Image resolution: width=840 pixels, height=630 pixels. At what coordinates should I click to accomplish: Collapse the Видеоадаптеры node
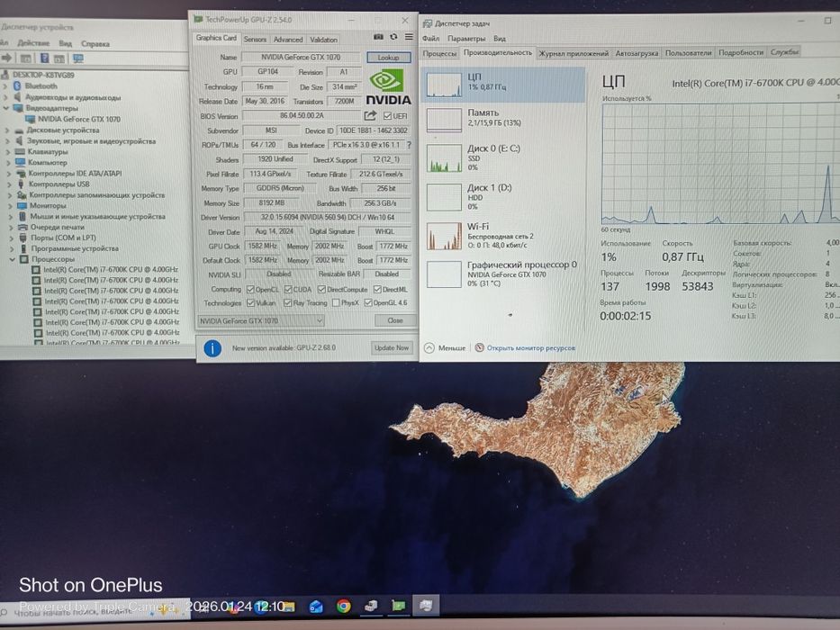point(6,108)
